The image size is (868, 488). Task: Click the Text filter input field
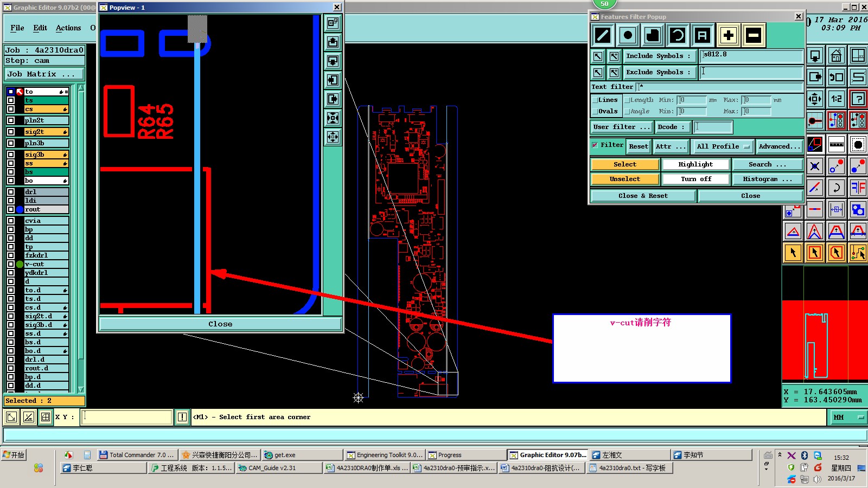(x=720, y=87)
